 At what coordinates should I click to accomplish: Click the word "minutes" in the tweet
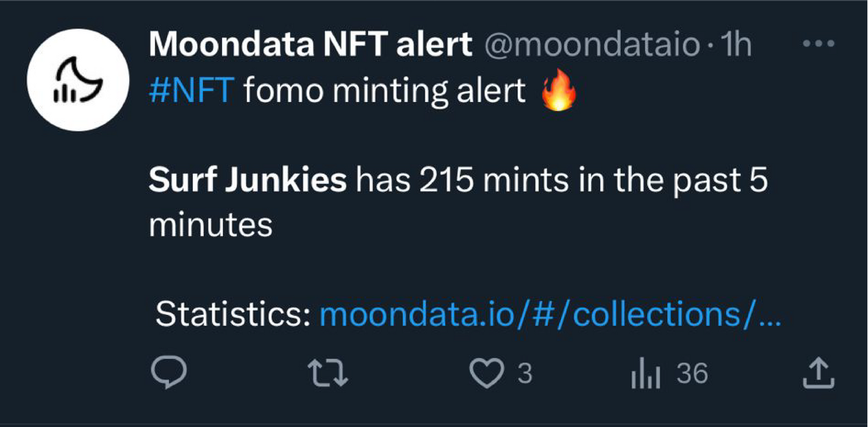tap(210, 225)
